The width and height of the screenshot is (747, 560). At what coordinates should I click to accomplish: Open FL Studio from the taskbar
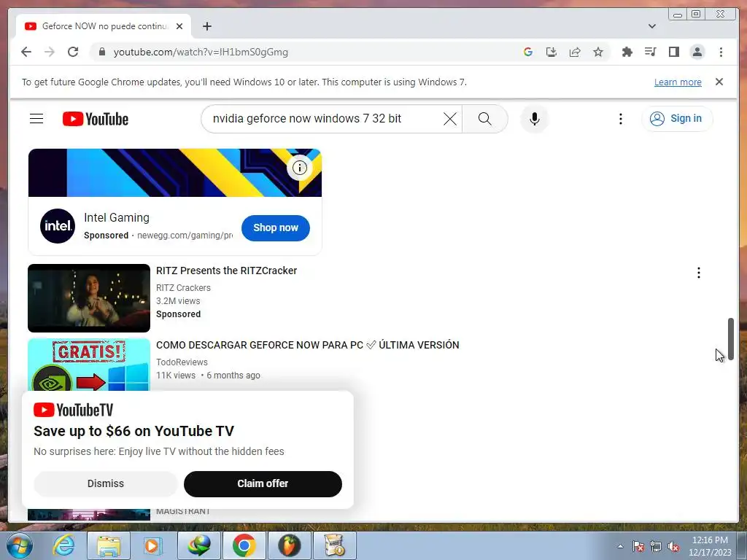coord(289,545)
